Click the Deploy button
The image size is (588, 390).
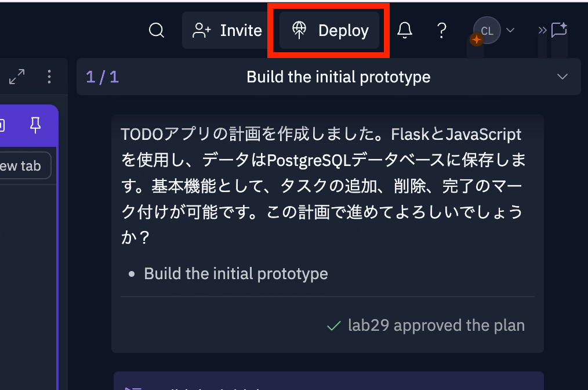click(x=329, y=30)
